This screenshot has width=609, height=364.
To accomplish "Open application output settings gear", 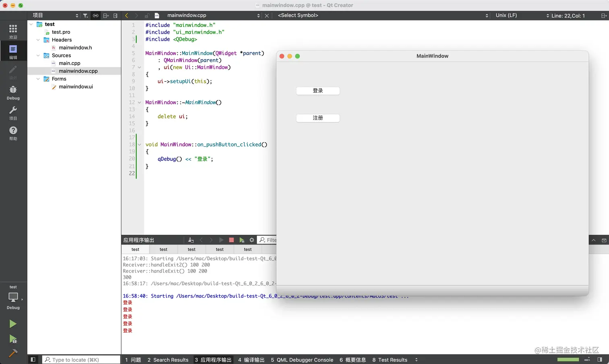I will pos(252,240).
